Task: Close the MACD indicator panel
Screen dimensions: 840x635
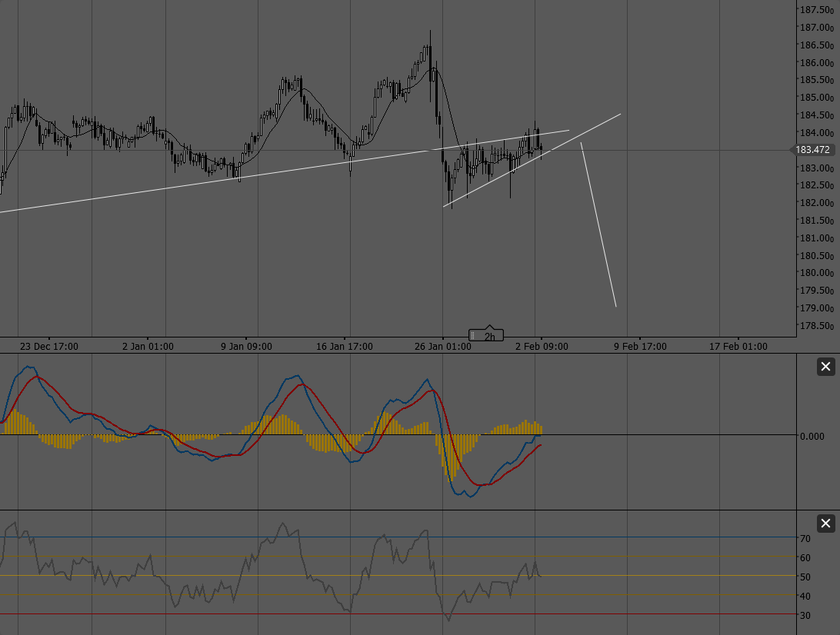Action: [827, 366]
